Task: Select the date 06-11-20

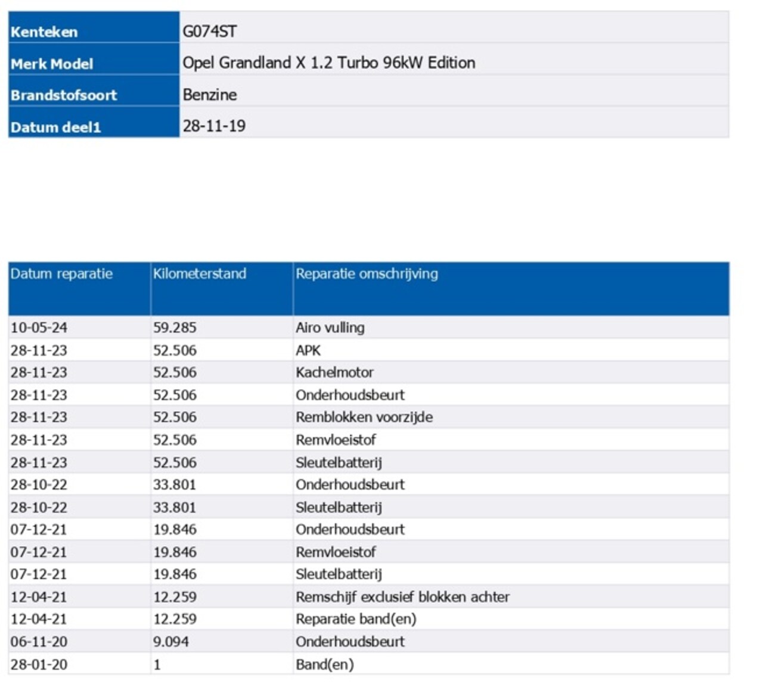Action: pyautogui.click(x=39, y=642)
